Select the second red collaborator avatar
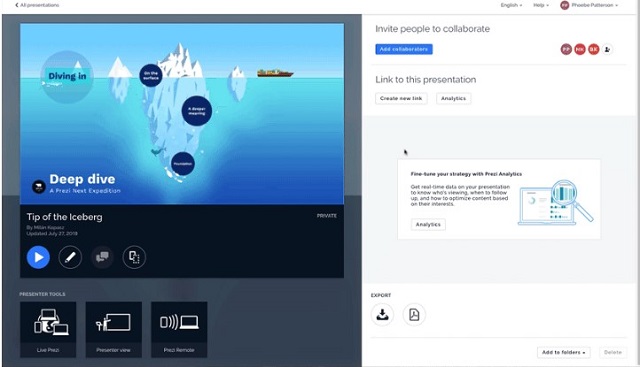The image size is (640, 367). (x=580, y=49)
